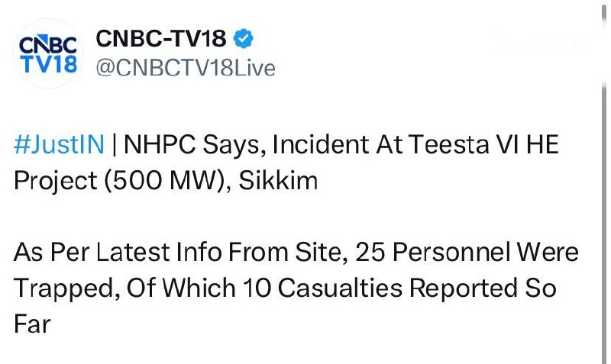This screenshot has height=364, width=611.
Task: Open the CNBC-TV18 profile avatar
Action: click(48, 53)
